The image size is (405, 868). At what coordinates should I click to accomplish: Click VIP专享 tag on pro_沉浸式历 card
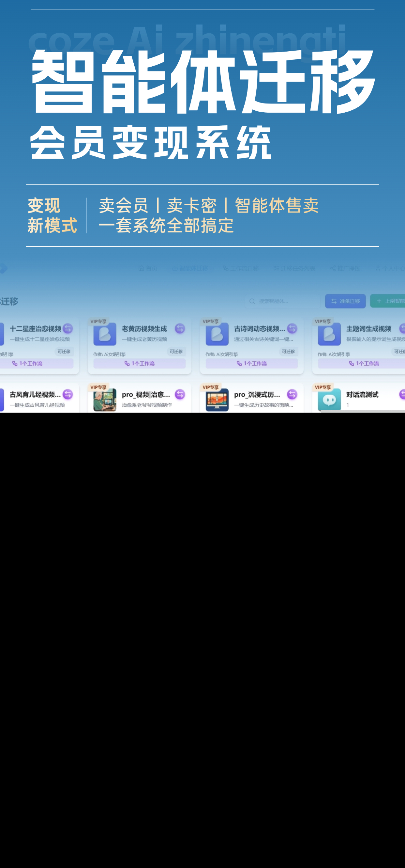[x=210, y=387]
